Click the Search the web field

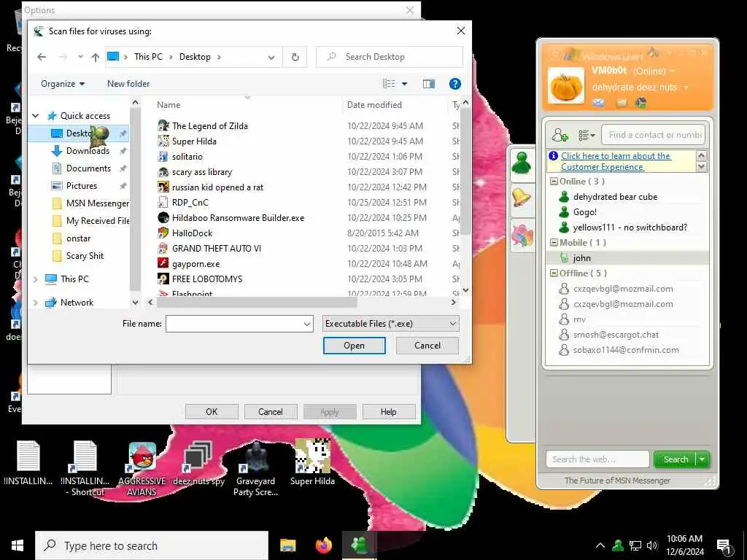tap(597, 459)
